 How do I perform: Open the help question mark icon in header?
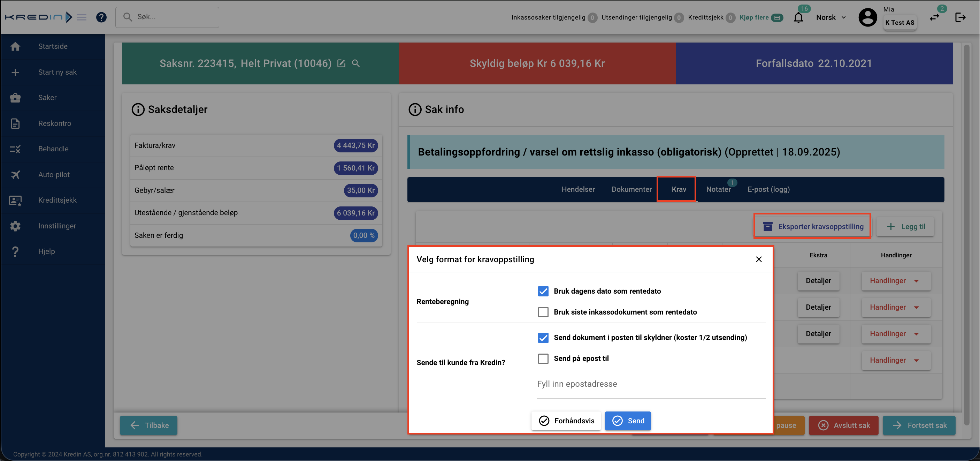(101, 17)
